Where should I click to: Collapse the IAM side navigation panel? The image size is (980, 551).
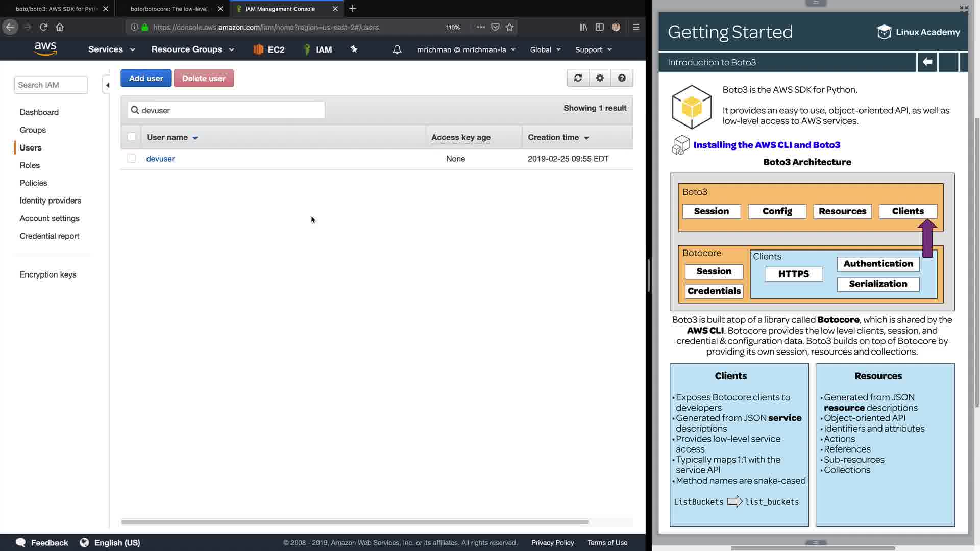tap(107, 85)
